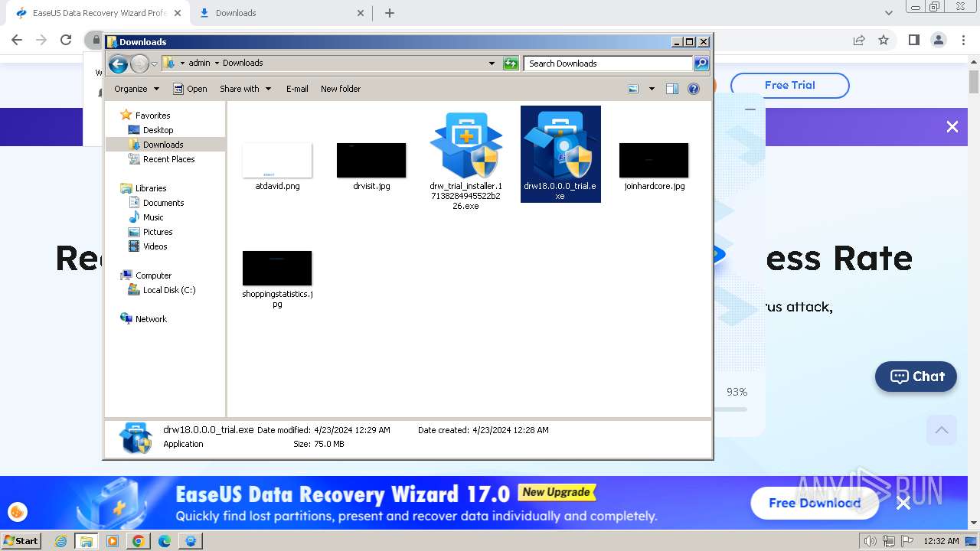This screenshot has height=551, width=980.
Task: Open Music library
Action: (153, 217)
